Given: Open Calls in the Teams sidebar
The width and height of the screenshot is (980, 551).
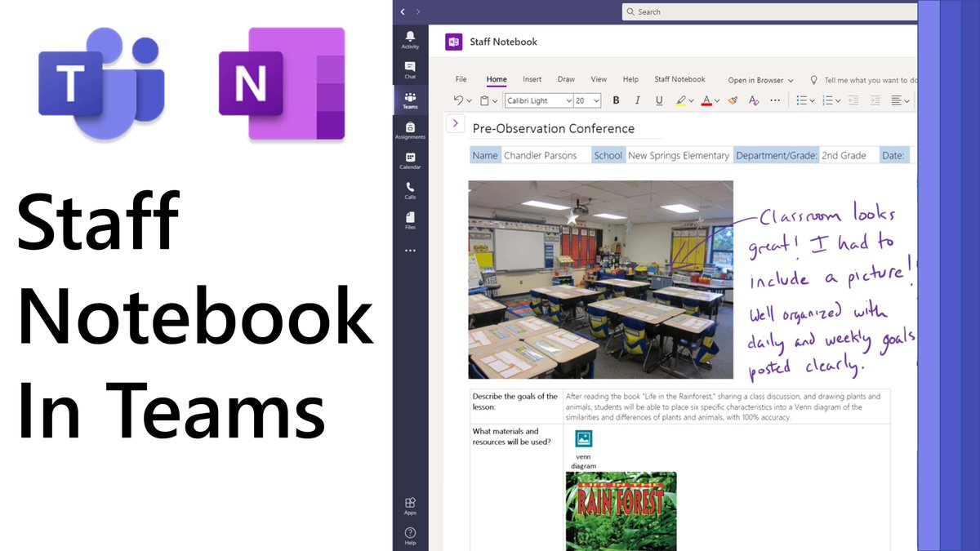Looking at the screenshot, I should pyautogui.click(x=410, y=191).
